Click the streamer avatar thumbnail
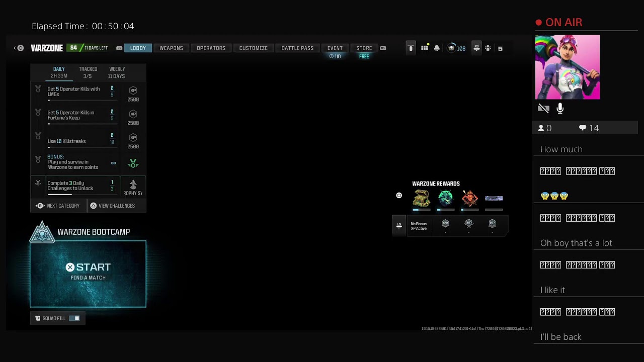This screenshot has height=362, width=644. [x=568, y=67]
